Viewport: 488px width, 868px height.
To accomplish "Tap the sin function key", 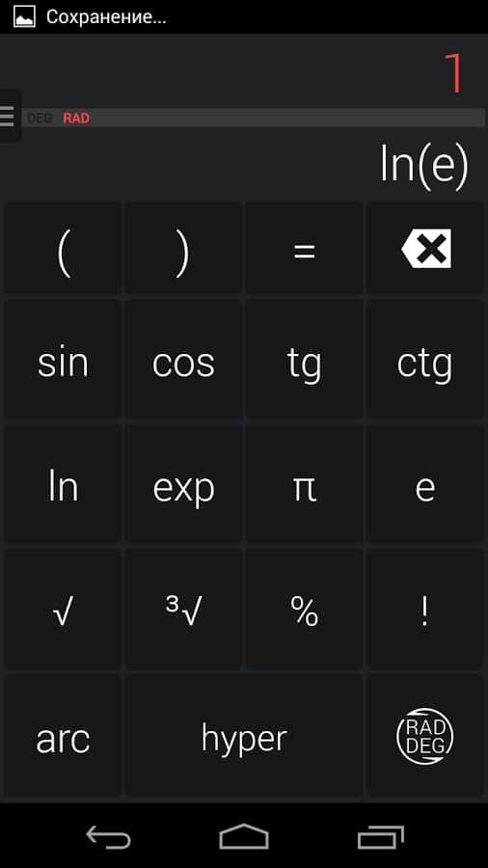I will point(63,361).
